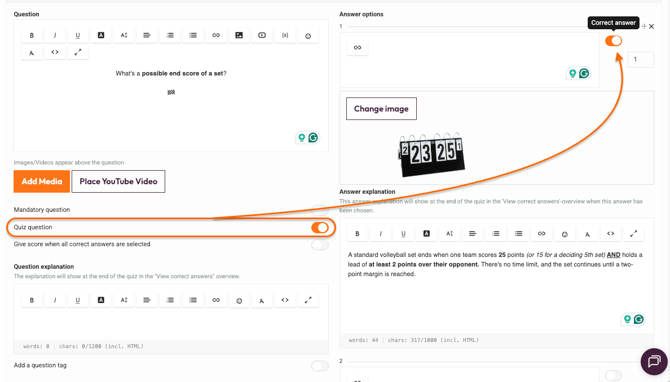
Task: Switch Question editor to HTML code view
Action: click(x=55, y=53)
